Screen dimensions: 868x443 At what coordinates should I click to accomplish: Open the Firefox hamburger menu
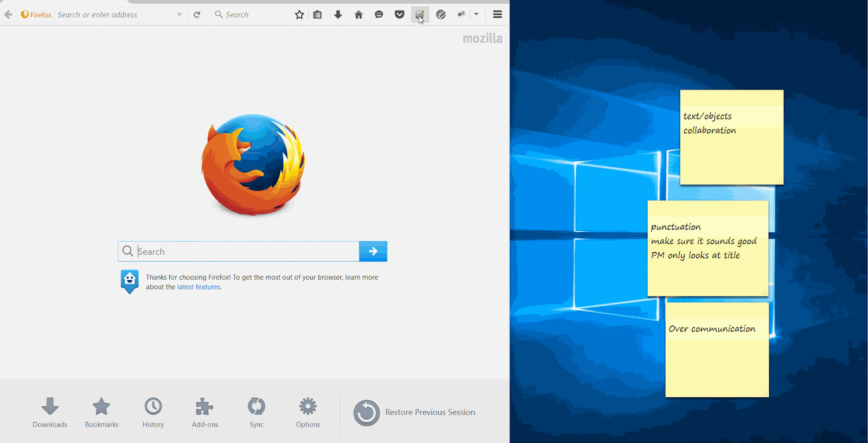[x=497, y=15]
